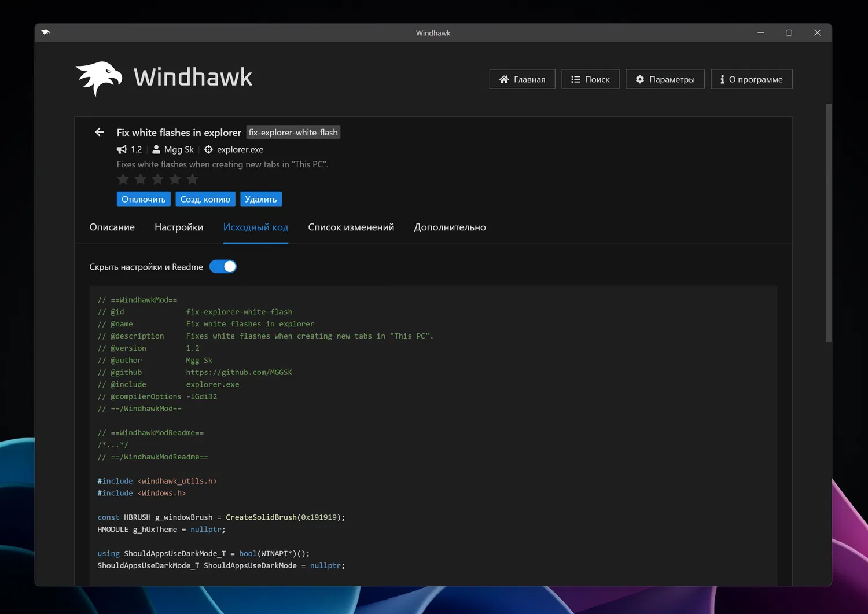This screenshot has width=868, height=614.
Task: Rate the mod three stars
Action: [x=158, y=179]
